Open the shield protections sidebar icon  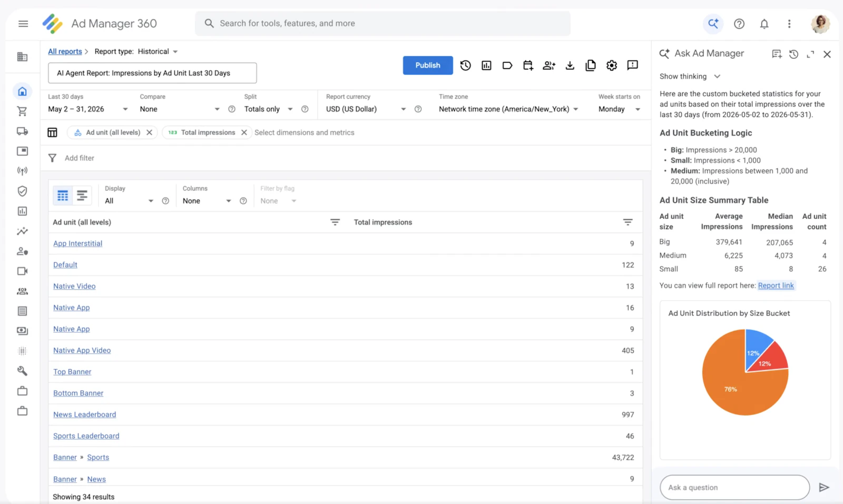22,191
